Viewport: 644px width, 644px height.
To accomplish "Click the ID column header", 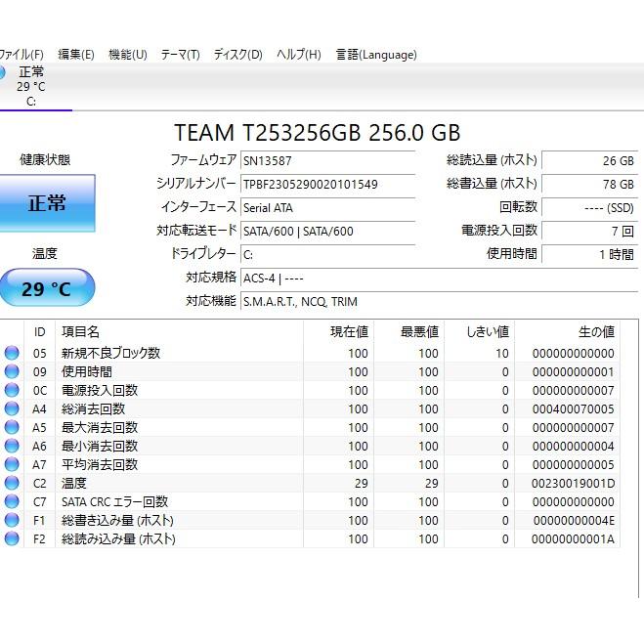I will 39,332.
